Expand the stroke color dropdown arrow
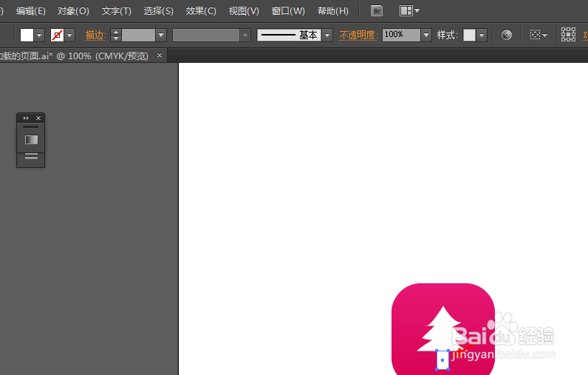This screenshot has width=588, height=375. tap(69, 36)
